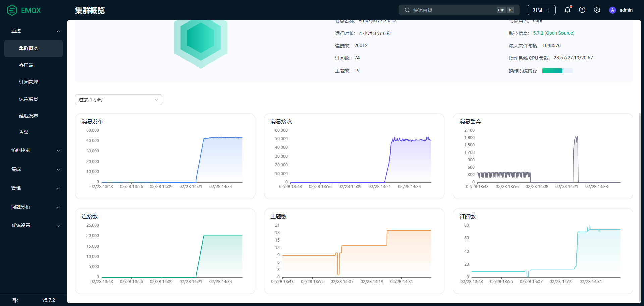This screenshot has width=644, height=306.
Task: Open the admin user menu
Action: 621,10
